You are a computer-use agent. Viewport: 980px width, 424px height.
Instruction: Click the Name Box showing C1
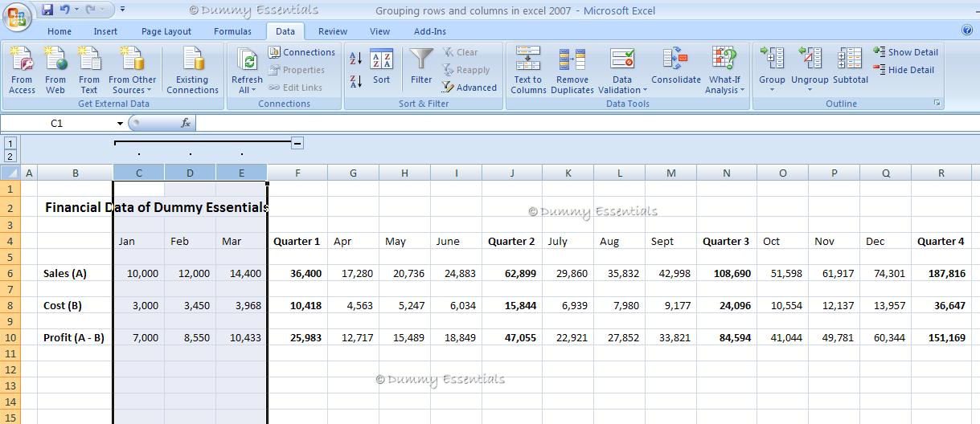coord(57,123)
